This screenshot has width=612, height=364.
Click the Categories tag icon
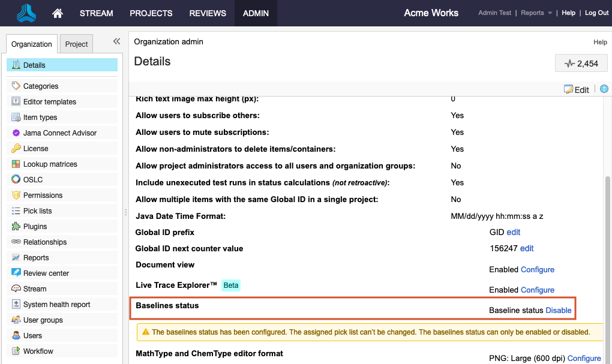(x=16, y=86)
